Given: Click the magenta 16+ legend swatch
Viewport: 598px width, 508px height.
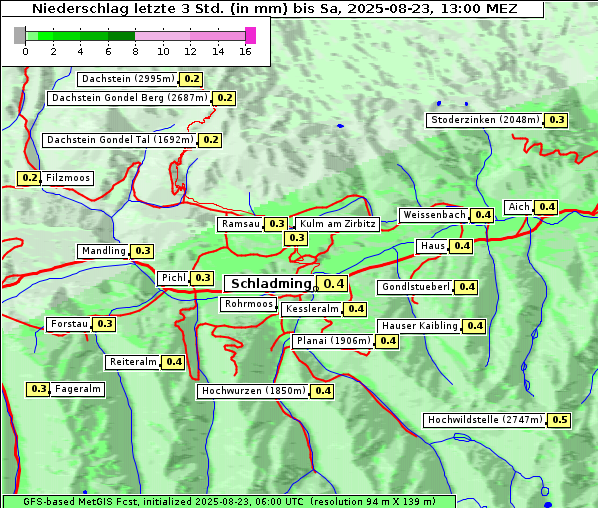Looking at the screenshot, I should [x=251, y=36].
